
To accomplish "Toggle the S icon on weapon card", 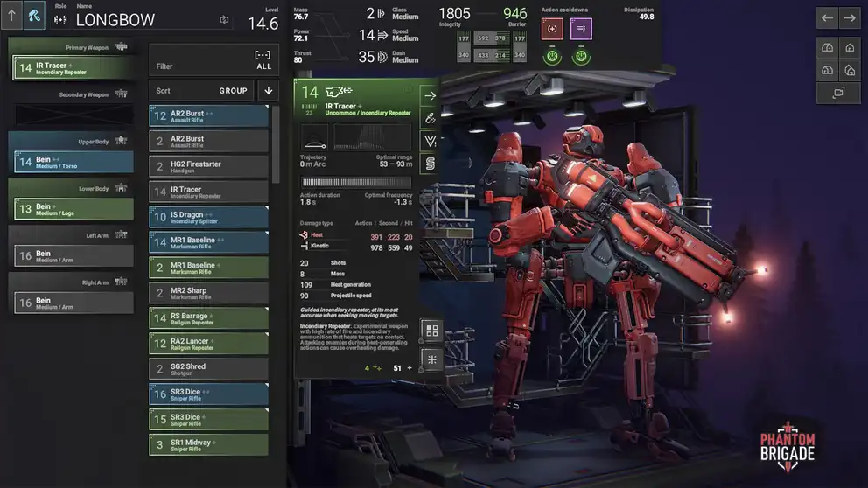I will pyautogui.click(x=430, y=164).
